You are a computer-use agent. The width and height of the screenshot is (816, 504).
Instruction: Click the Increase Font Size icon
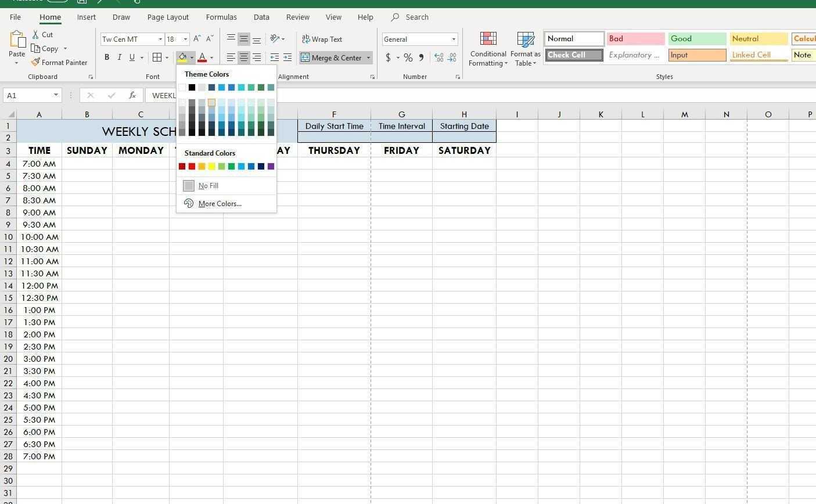pos(197,39)
